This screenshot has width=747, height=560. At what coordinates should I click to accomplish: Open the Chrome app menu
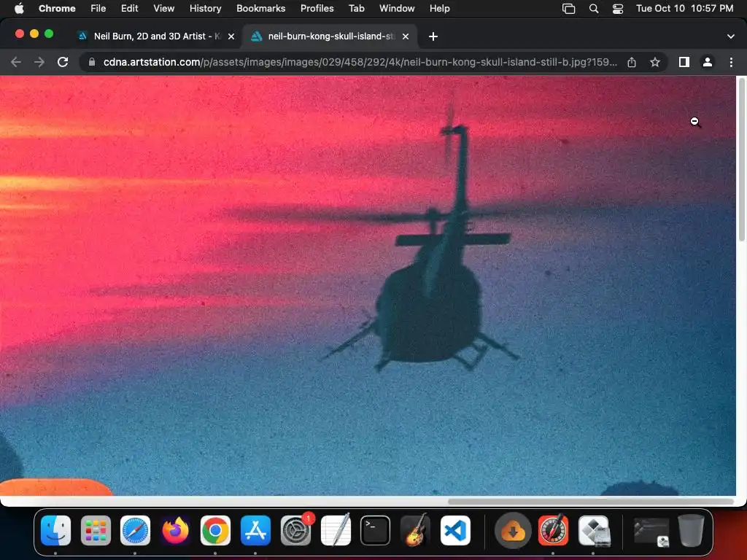(x=57, y=9)
